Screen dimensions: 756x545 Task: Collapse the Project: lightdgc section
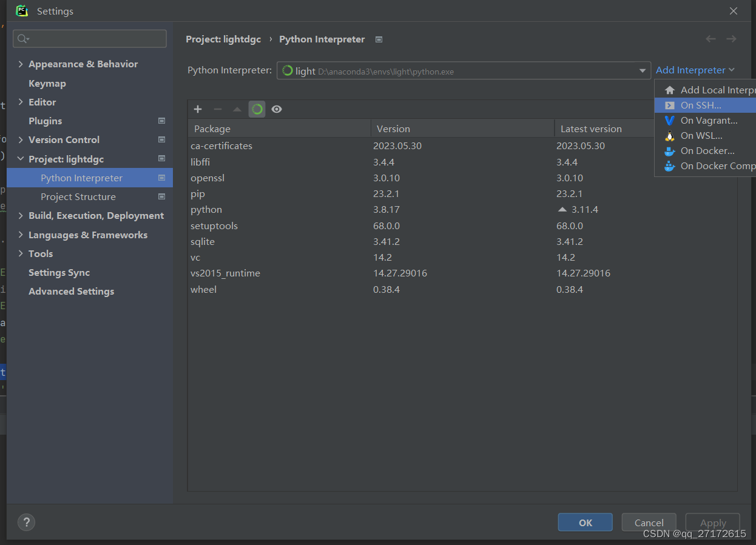[21, 159]
